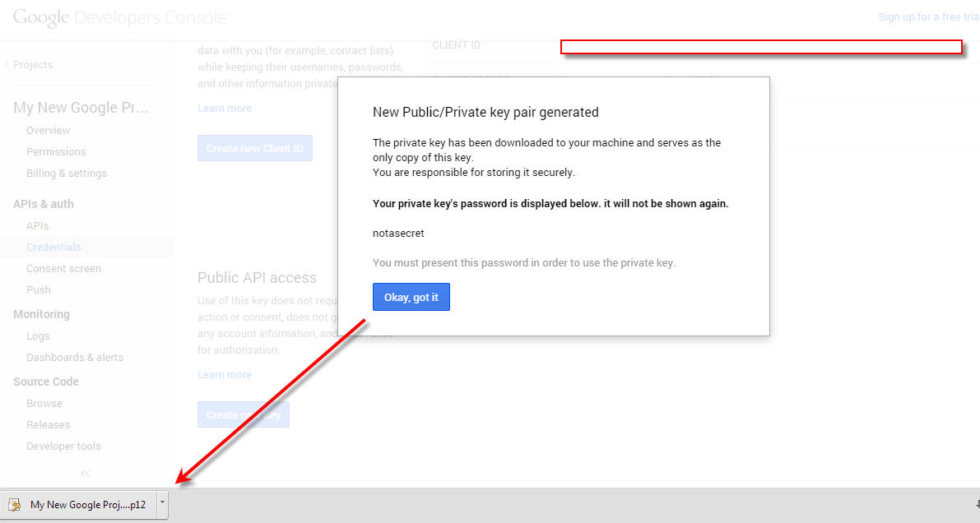The image size is (980, 523).
Task: Open Logs under Monitoring
Action: coord(38,336)
